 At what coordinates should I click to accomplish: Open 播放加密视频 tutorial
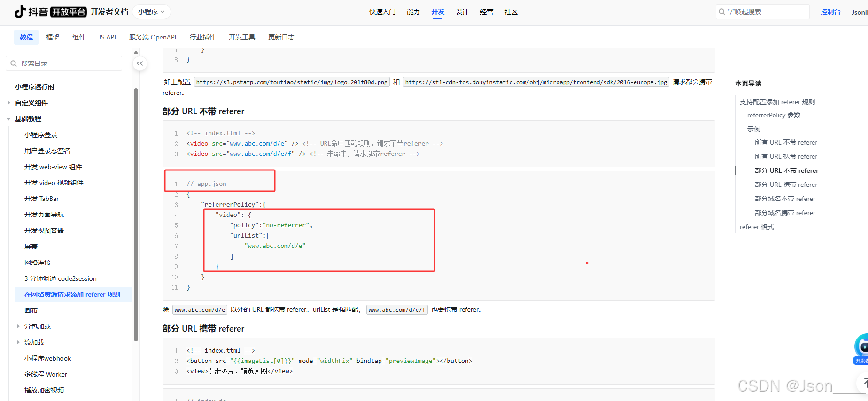tap(44, 390)
